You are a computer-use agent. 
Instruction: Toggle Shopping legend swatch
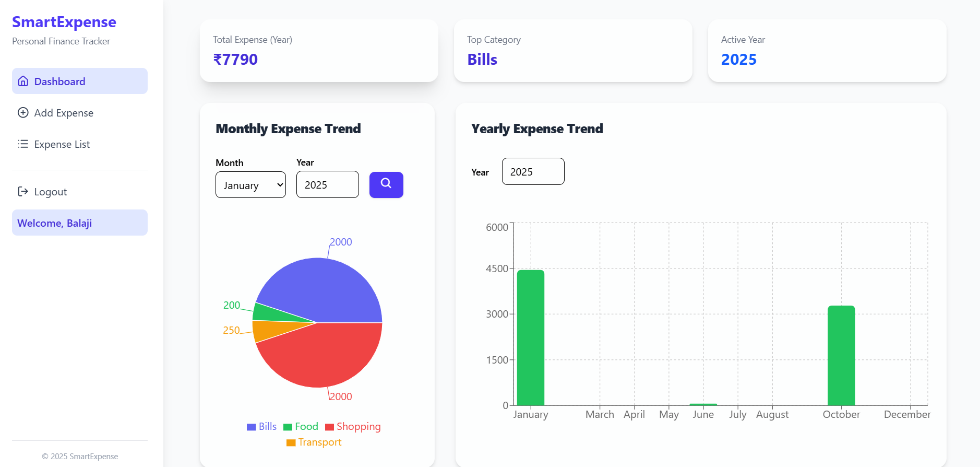[x=329, y=427]
